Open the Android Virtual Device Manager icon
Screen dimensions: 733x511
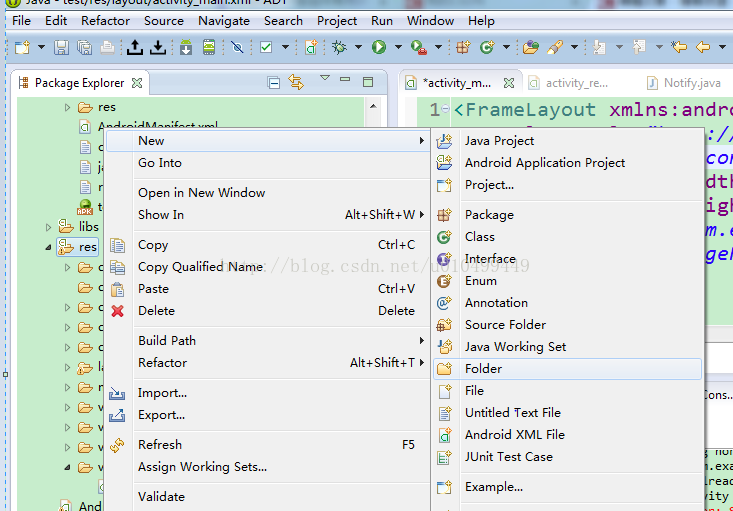(x=209, y=47)
